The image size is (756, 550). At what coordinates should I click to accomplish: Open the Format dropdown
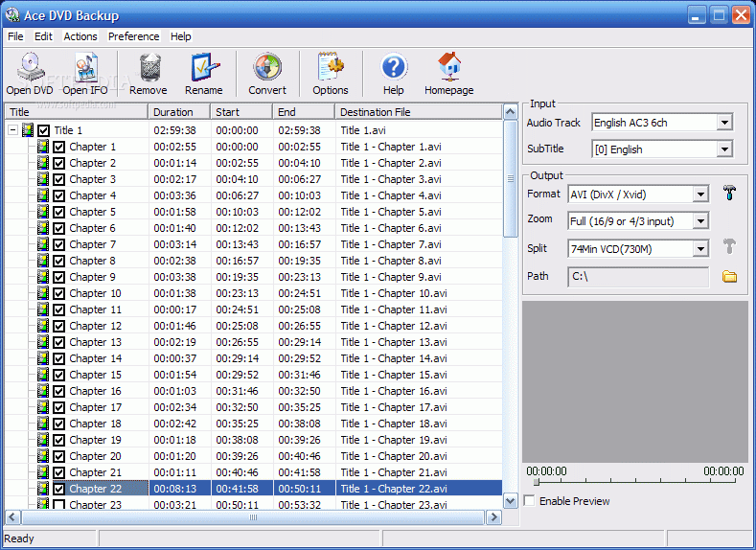pos(700,195)
